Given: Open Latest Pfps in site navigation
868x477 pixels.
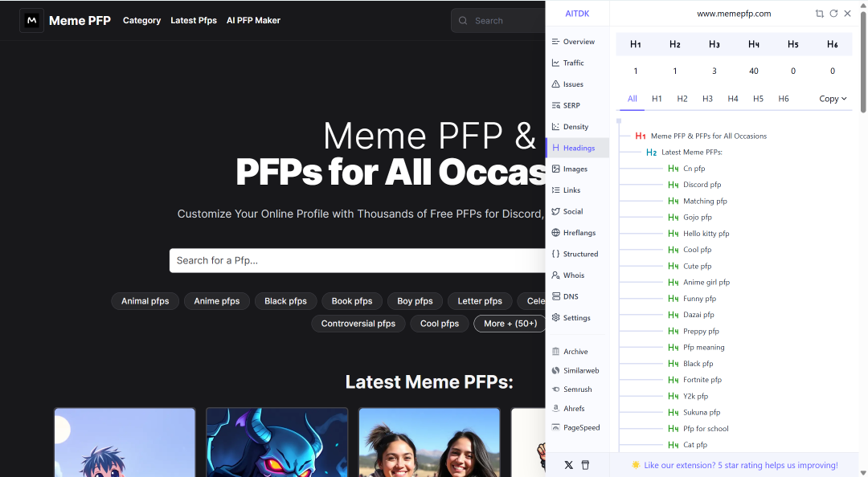Looking at the screenshot, I should pos(194,20).
